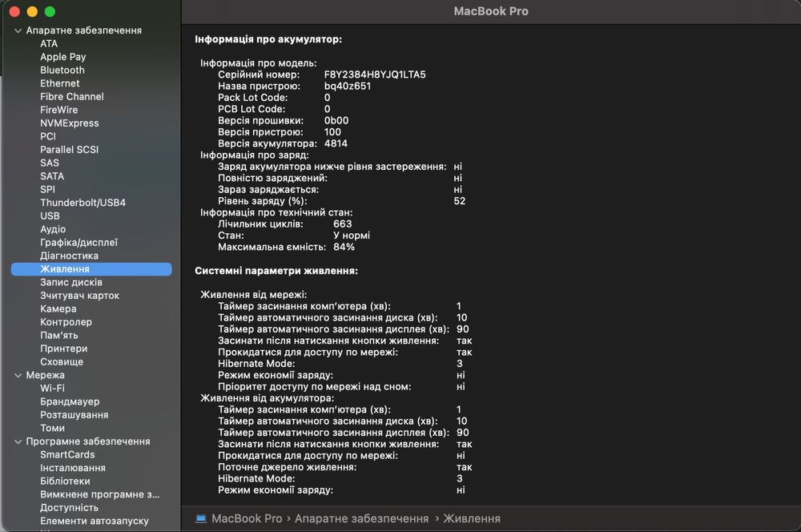Click device name value bq40z651
The image size is (801, 532).
pyautogui.click(x=348, y=87)
